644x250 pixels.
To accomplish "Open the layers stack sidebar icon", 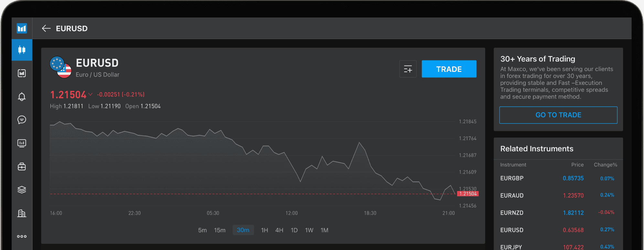I will pos(22,190).
